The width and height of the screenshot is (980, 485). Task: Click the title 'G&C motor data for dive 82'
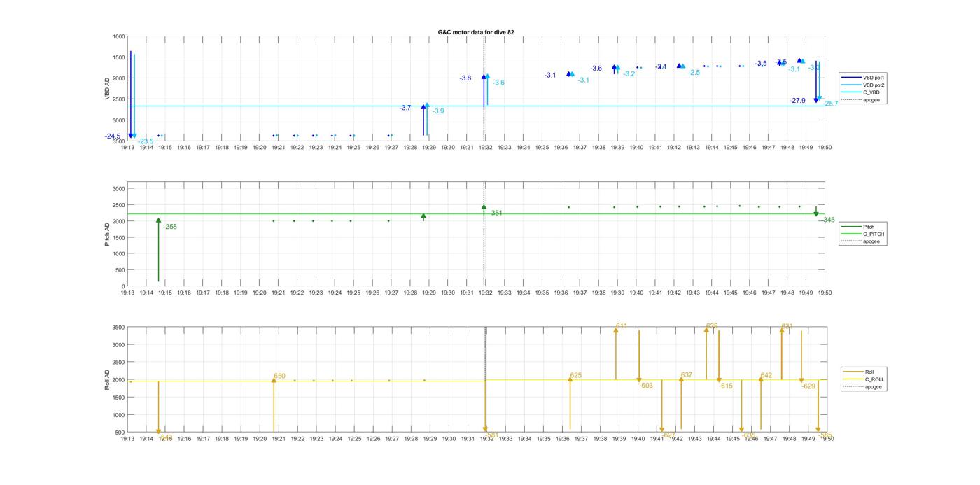(476, 32)
